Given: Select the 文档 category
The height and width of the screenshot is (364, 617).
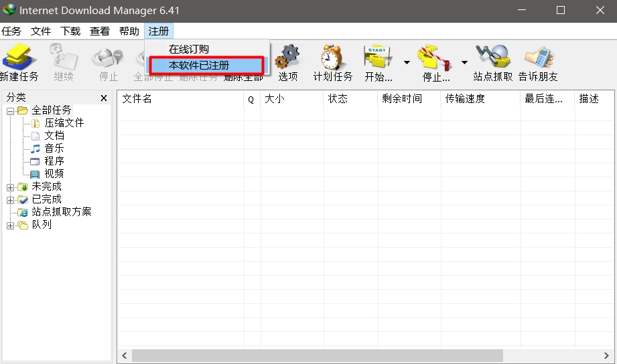Looking at the screenshot, I should [54, 136].
